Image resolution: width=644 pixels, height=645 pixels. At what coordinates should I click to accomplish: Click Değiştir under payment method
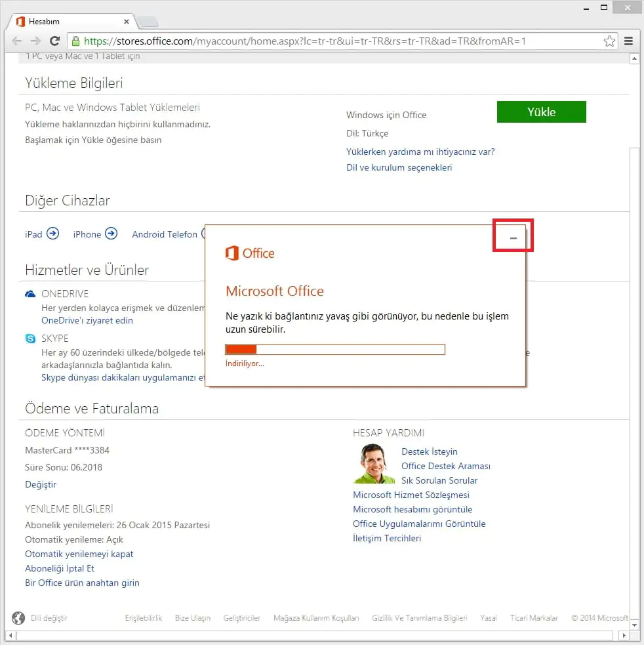tap(40, 484)
